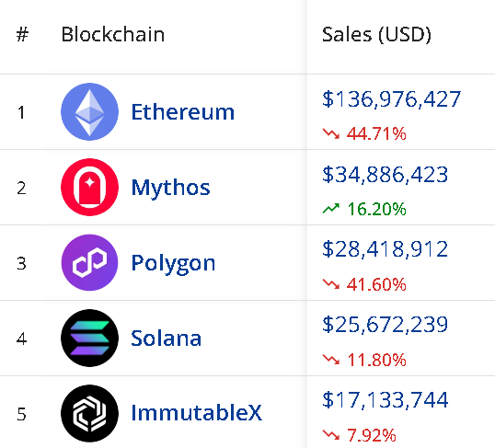Click the purple Polygon logo icon
The height and width of the screenshot is (448, 495).
click(89, 262)
